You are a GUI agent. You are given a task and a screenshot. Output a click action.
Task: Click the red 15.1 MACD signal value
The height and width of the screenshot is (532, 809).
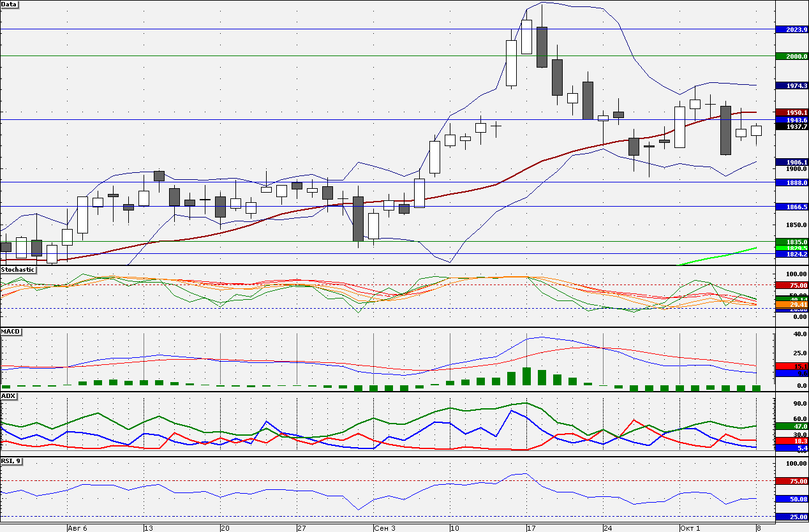coord(792,366)
